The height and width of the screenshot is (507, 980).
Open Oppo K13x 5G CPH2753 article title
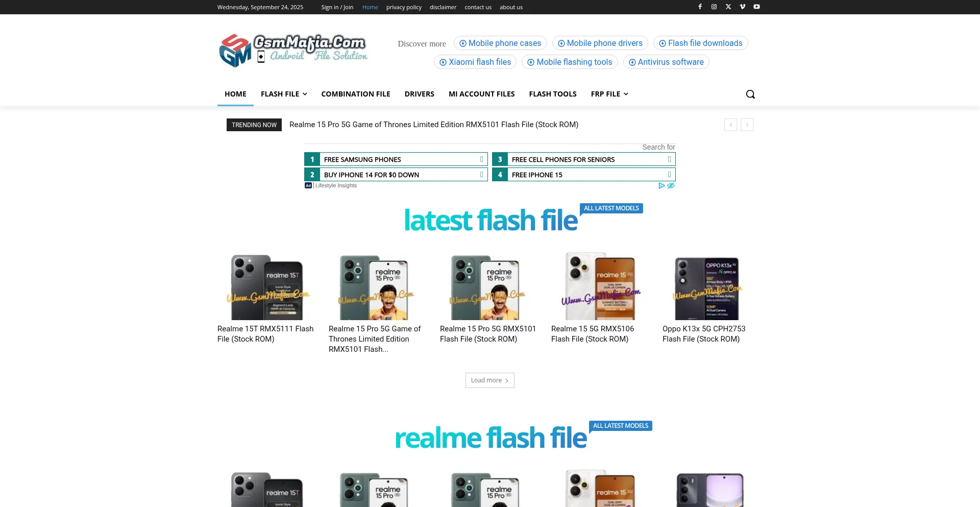point(704,334)
